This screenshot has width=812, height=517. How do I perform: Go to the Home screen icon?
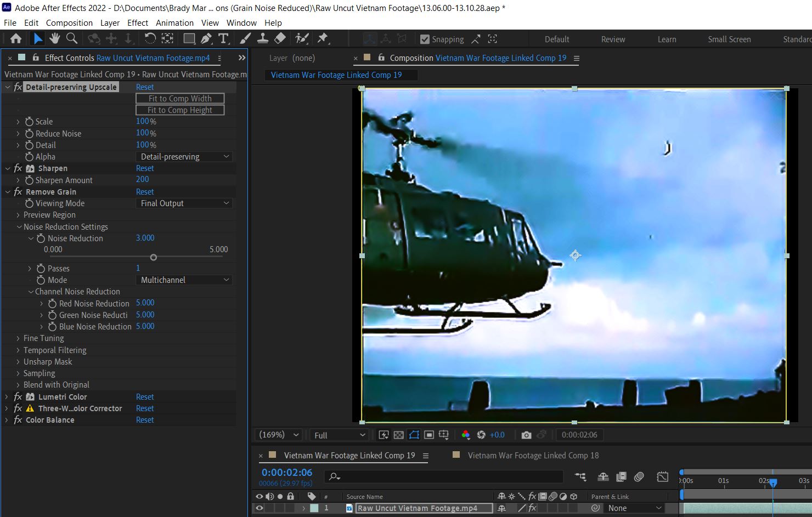[x=16, y=38]
